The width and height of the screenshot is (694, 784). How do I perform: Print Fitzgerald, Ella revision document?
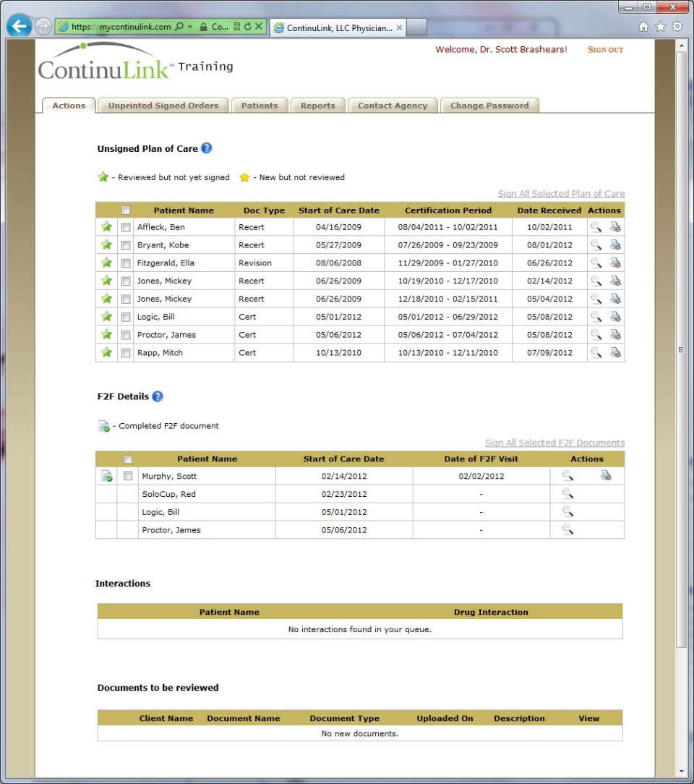[615, 263]
